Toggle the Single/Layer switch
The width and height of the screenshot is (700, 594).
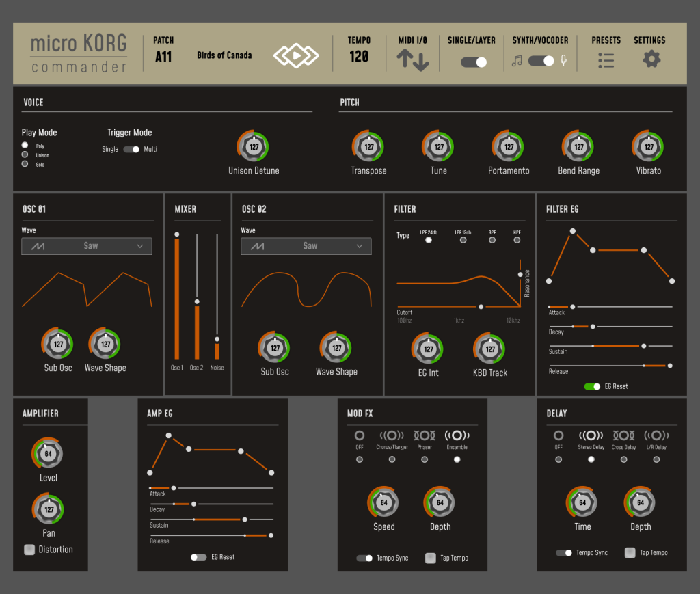pos(474,62)
